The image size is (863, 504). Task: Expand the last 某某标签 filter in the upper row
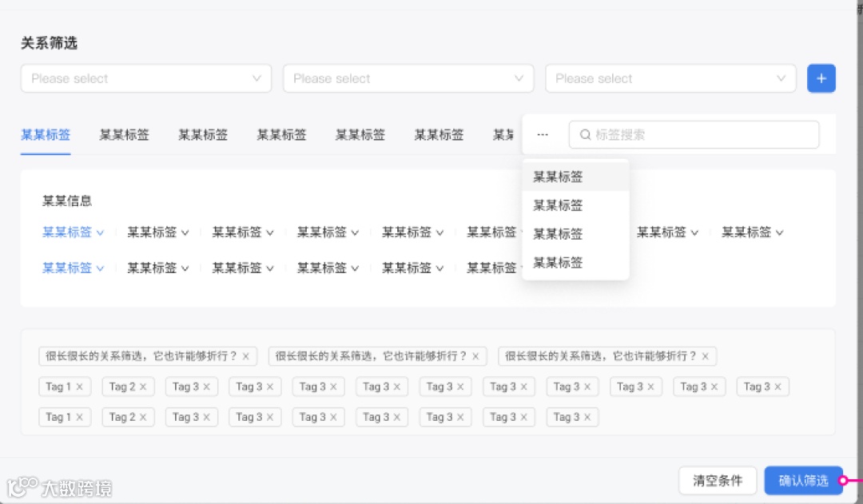click(x=753, y=232)
